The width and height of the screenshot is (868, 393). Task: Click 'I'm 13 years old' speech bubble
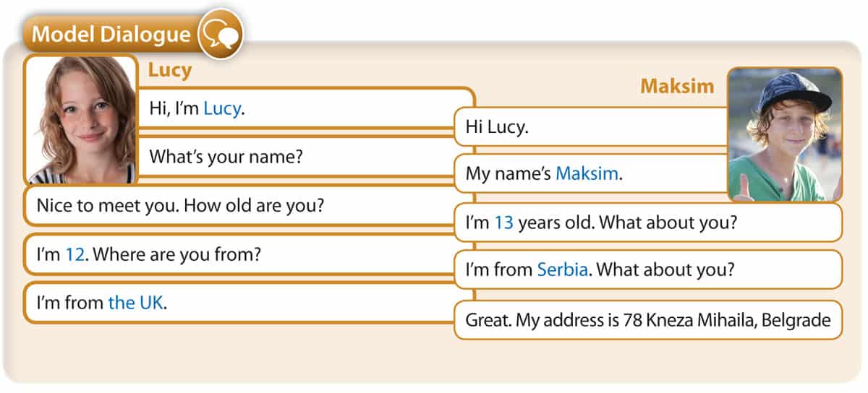[648, 223]
